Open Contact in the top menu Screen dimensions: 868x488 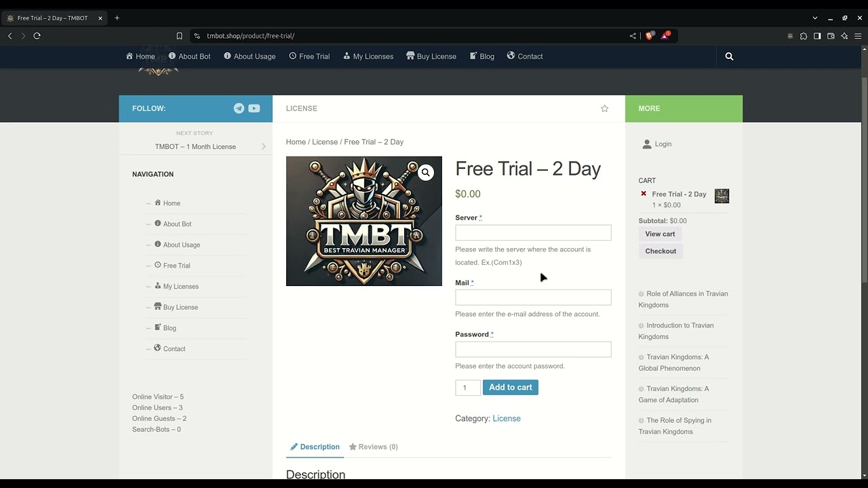[525, 56]
